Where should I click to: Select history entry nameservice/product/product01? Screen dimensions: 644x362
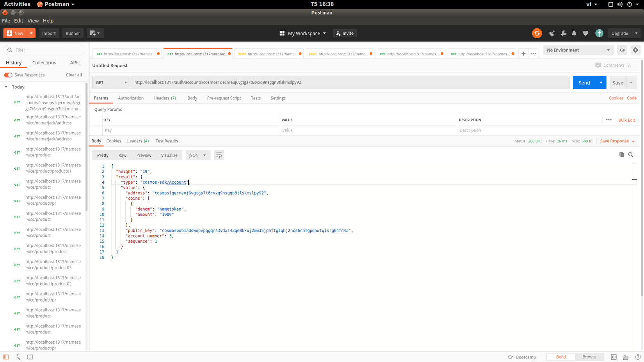click(x=53, y=168)
